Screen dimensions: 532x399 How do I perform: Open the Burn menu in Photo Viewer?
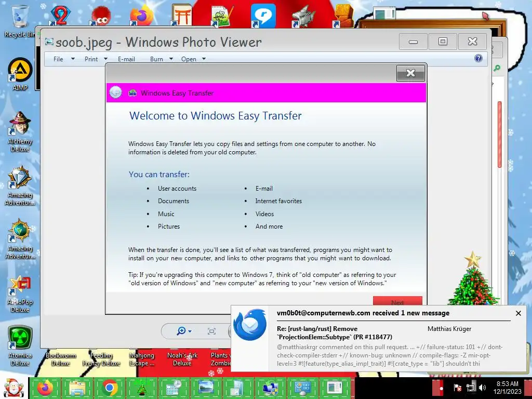click(x=162, y=59)
